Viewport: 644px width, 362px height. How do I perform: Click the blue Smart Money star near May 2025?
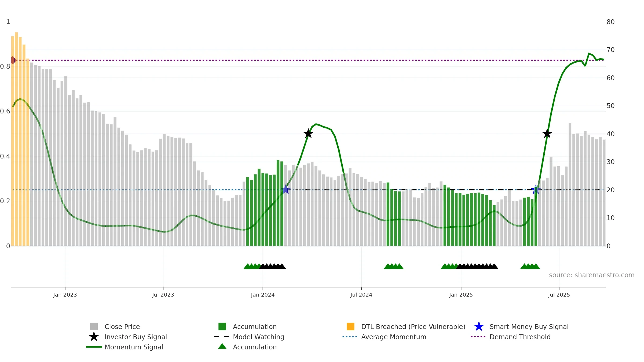click(x=536, y=190)
